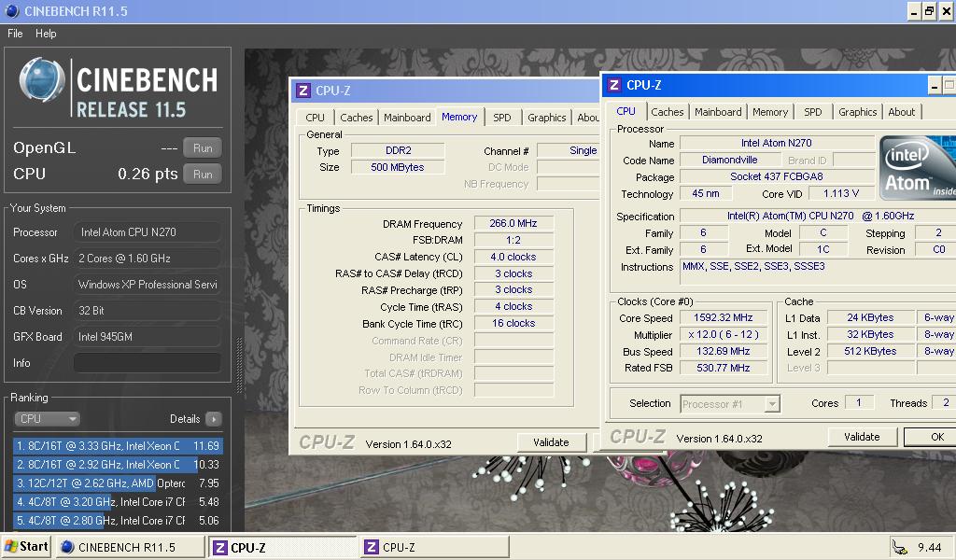
Task: Minimize the front CPU-Z window
Action: click(x=934, y=86)
